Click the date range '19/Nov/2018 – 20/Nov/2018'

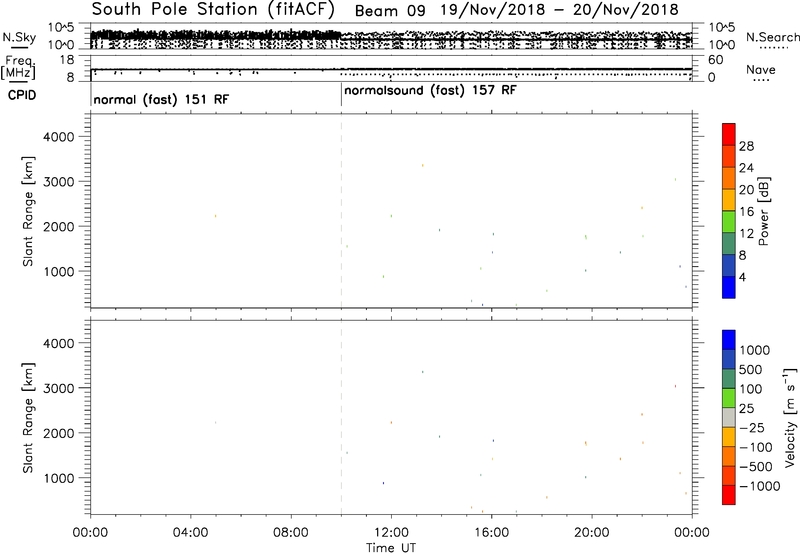point(560,10)
